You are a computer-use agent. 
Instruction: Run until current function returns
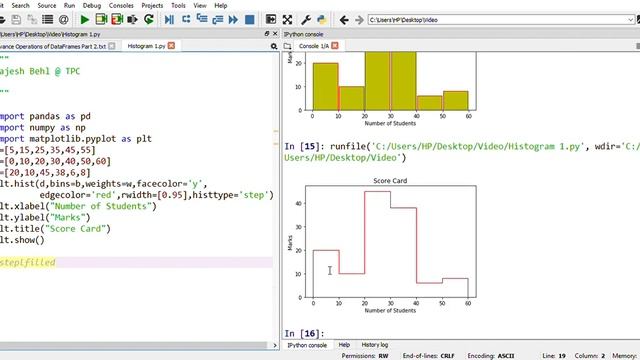click(x=218, y=20)
